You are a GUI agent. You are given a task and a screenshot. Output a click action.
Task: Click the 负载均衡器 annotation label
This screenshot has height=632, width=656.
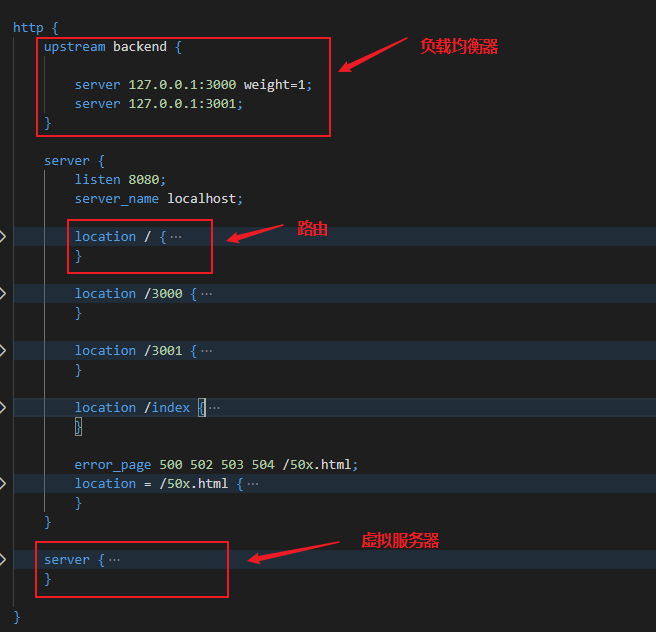pos(459,47)
